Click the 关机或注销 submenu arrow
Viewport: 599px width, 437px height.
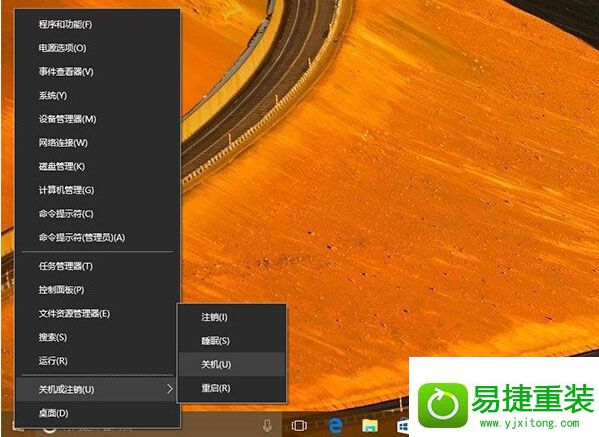pyautogui.click(x=170, y=389)
